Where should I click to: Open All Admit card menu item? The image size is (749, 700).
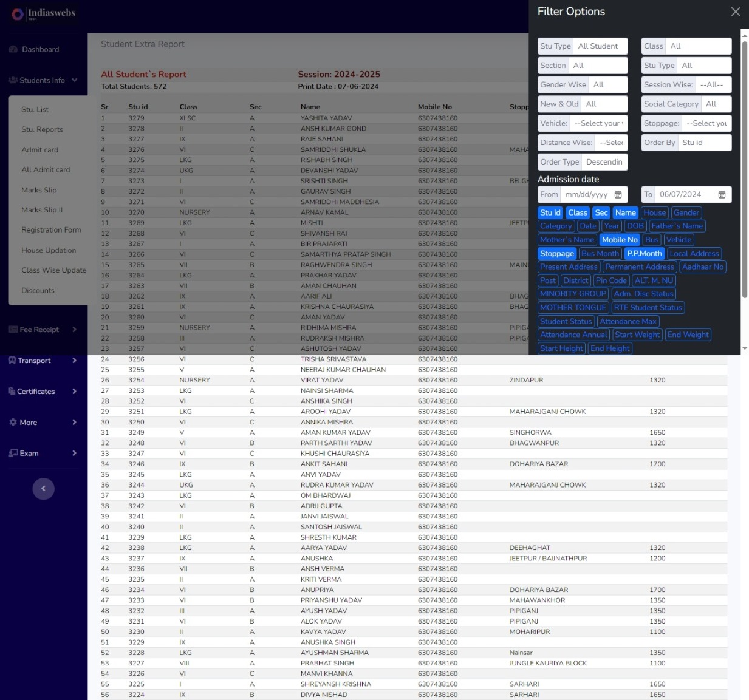pyautogui.click(x=46, y=170)
